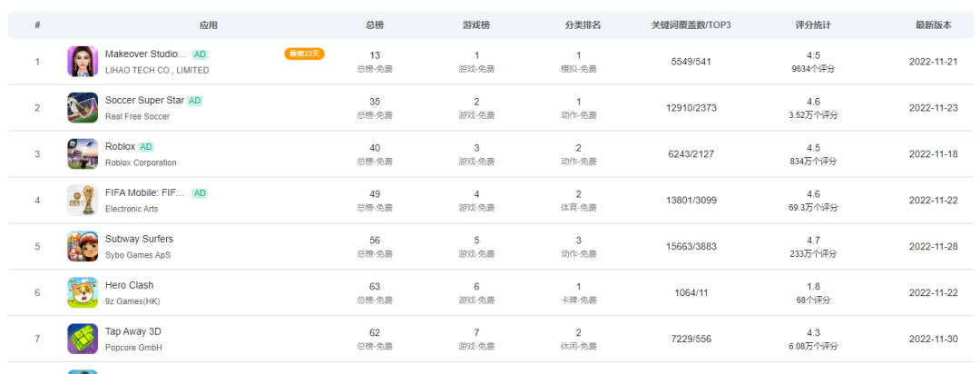Click developer Sybo Games ApS
The height and width of the screenshot is (374, 980).
tap(138, 256)
